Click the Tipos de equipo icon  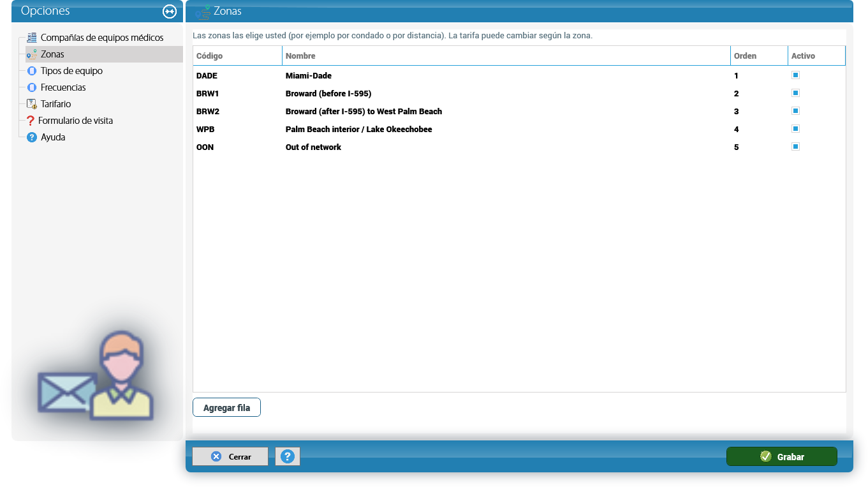tap(32, 71)
